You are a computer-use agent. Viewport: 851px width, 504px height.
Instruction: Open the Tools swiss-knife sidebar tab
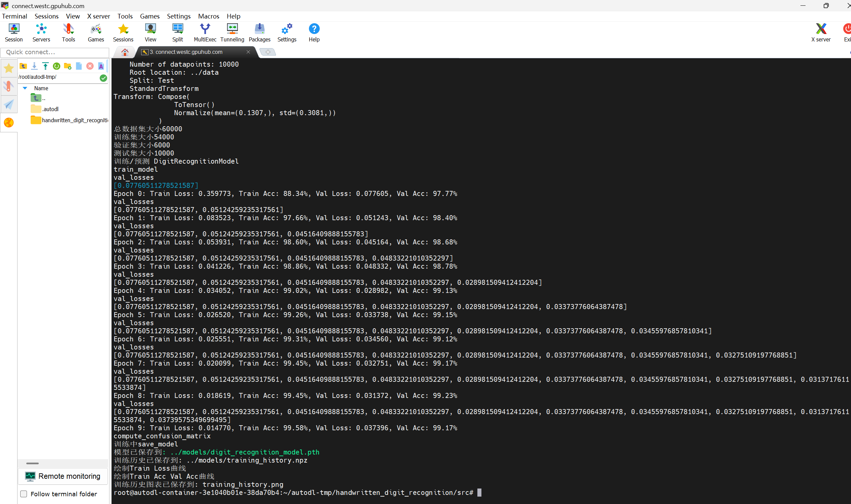click(x=8, y=86)
